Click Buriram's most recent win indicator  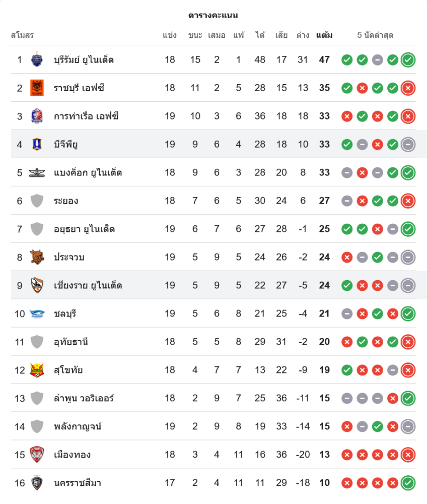408,60
